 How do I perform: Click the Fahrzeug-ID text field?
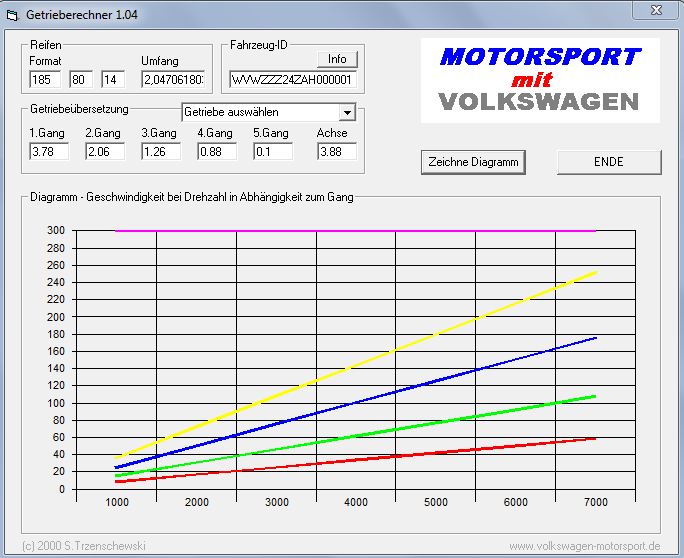click(293, 79)
